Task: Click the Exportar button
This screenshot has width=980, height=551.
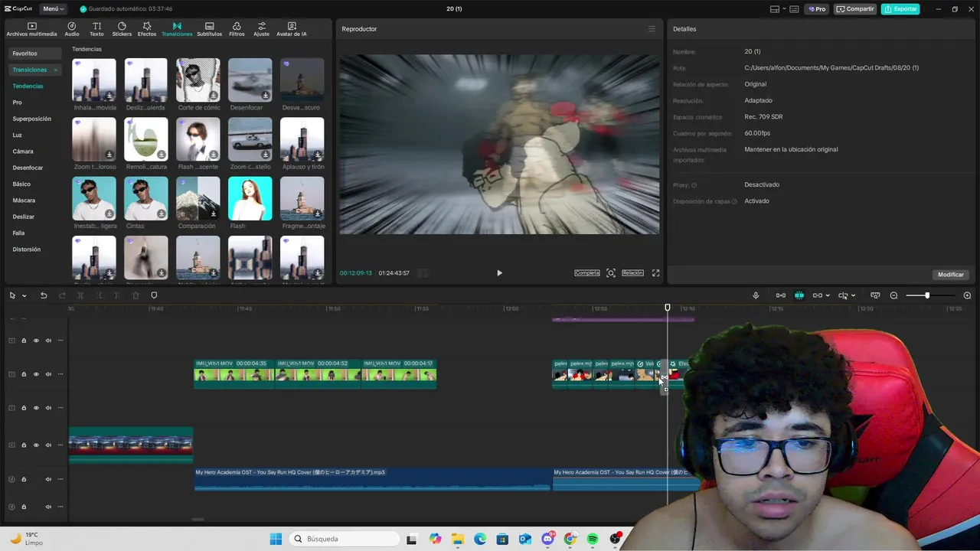Action: click(x=900, y=9)
